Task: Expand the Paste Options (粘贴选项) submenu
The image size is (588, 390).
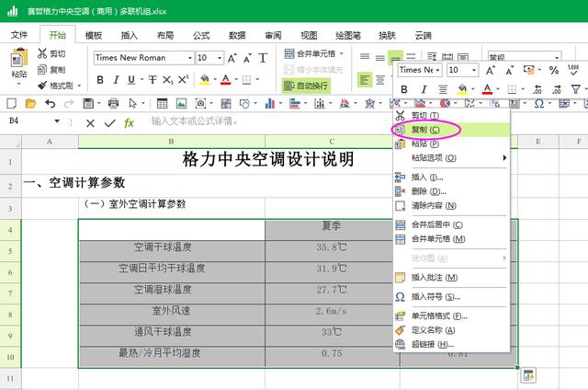Action: (451, 157)
